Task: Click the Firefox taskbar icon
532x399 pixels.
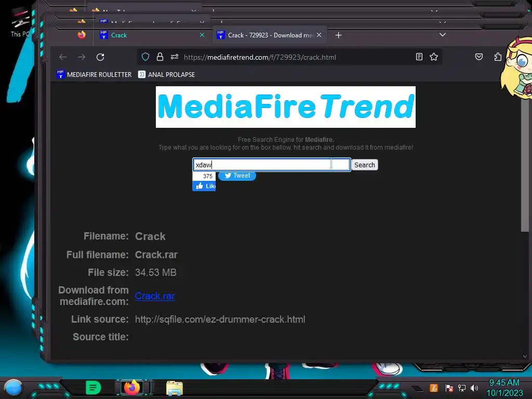Action: [x=132, y=388]
